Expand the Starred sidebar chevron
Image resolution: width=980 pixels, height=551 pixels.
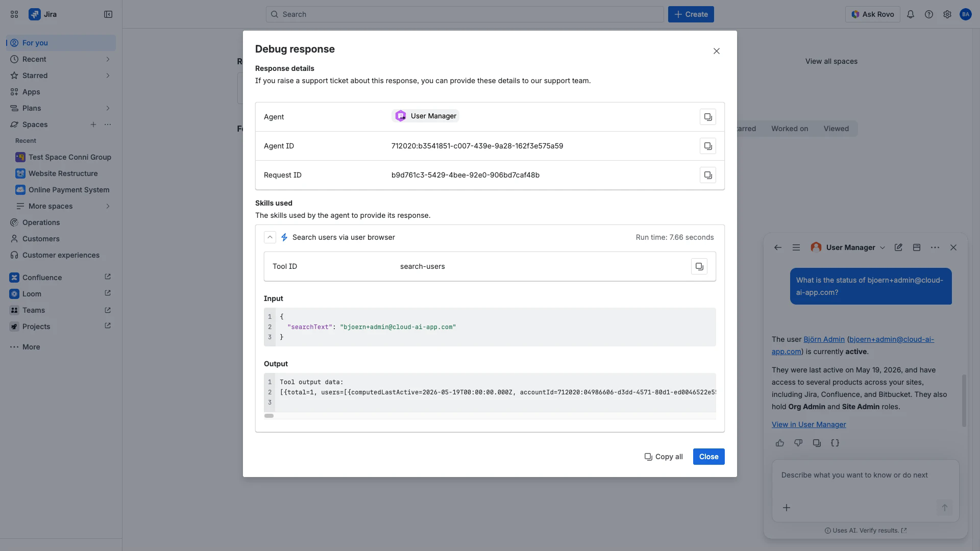pos(108,76)
